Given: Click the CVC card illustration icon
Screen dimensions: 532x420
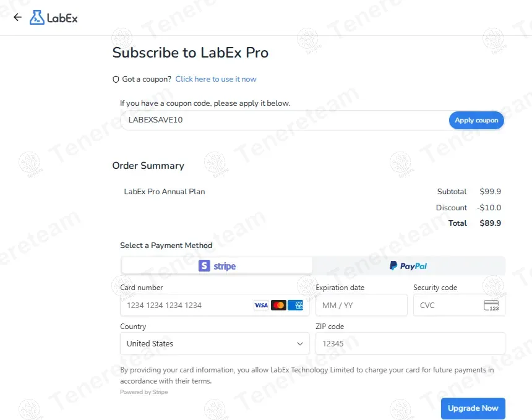Looking at the screenshot, I should coord(491,305).
